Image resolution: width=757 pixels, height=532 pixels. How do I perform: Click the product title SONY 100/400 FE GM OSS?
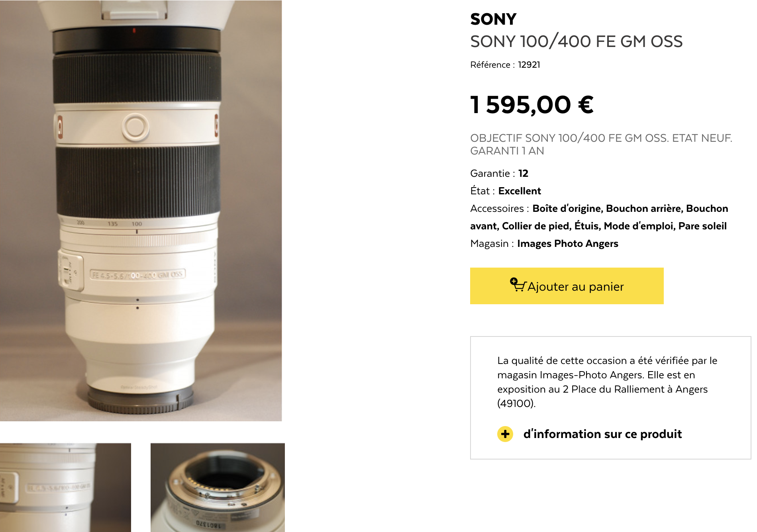[576, 41]
